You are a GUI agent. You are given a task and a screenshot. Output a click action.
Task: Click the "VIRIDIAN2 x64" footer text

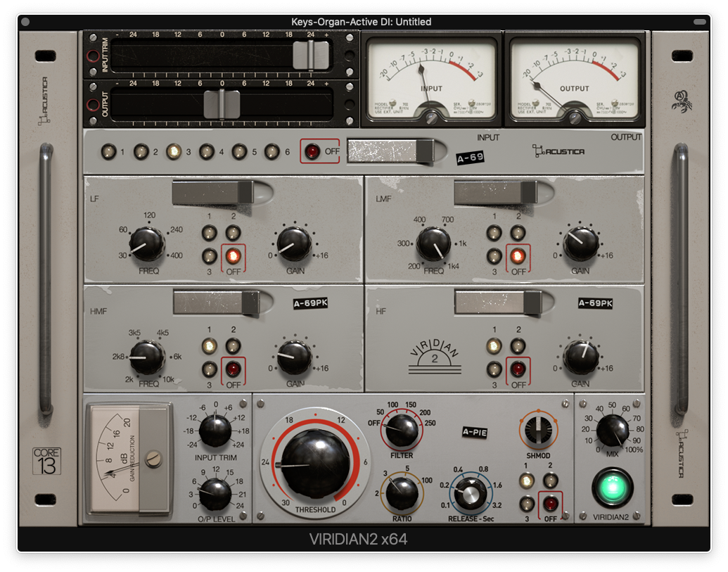358,539
